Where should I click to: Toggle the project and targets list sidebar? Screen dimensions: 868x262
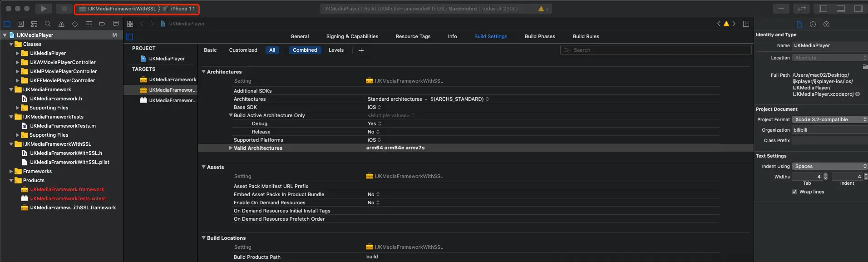(130, 37)
